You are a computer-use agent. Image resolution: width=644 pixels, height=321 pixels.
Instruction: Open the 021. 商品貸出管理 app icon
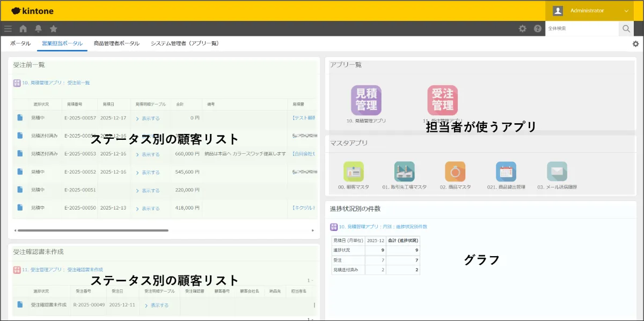(506, 171)
